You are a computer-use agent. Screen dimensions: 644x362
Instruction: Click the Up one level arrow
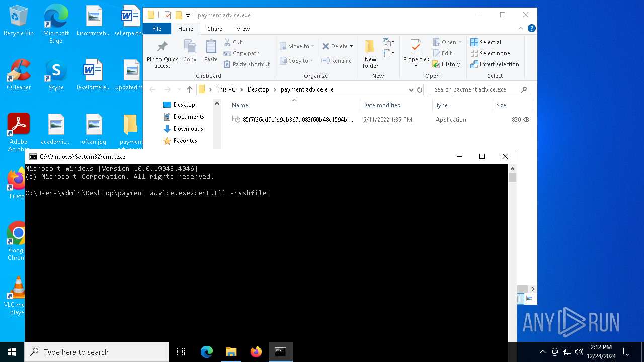coord(189,89)
